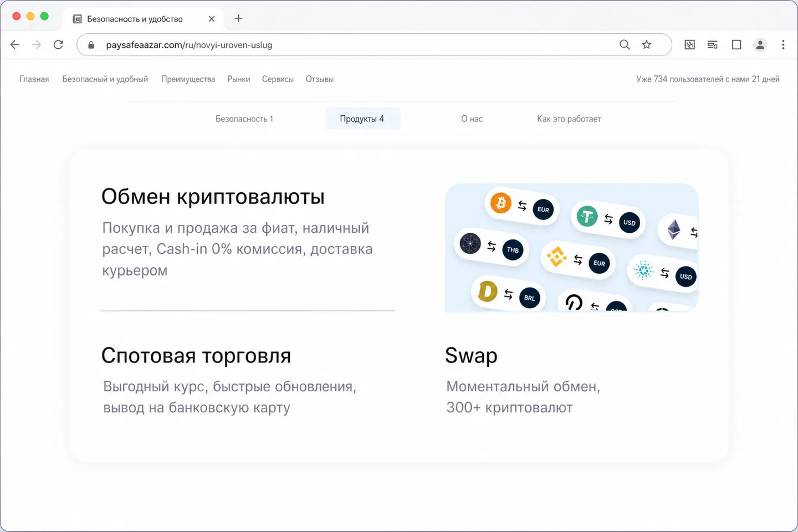The width and height of the screenshot is (798, 532).
Task: Switch to the «Как это работает» tab
Action: coord(569,119)
